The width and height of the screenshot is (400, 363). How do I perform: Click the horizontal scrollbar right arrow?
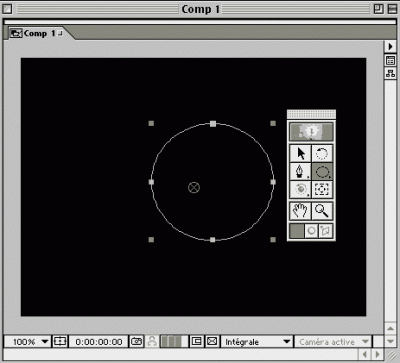(377, 354)
